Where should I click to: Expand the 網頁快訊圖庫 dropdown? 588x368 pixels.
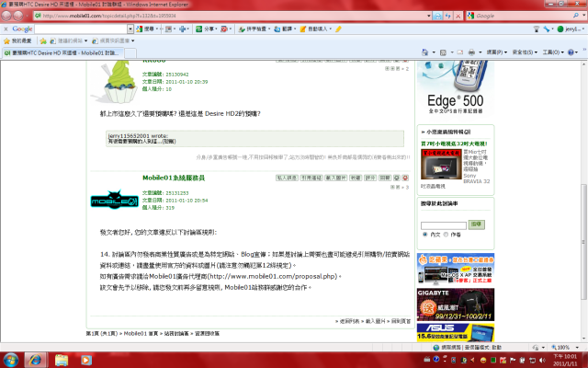tap(132, 40)
